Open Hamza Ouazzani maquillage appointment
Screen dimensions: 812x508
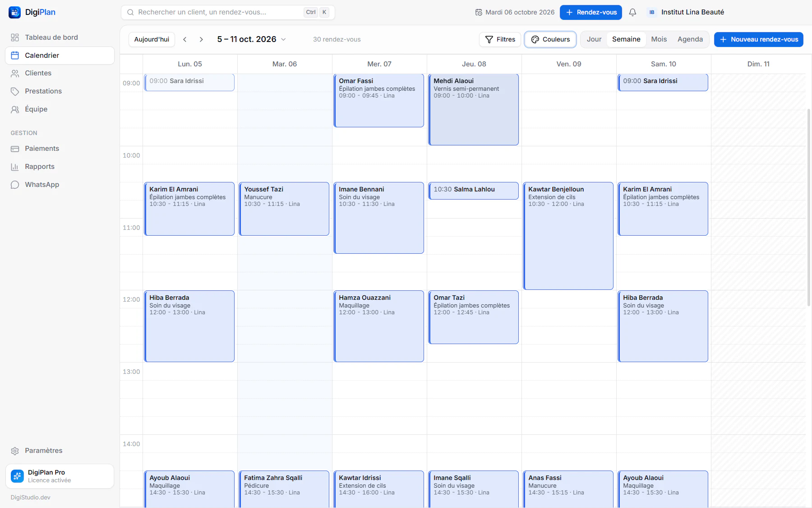pyautogui.click(x=379, y=326)
